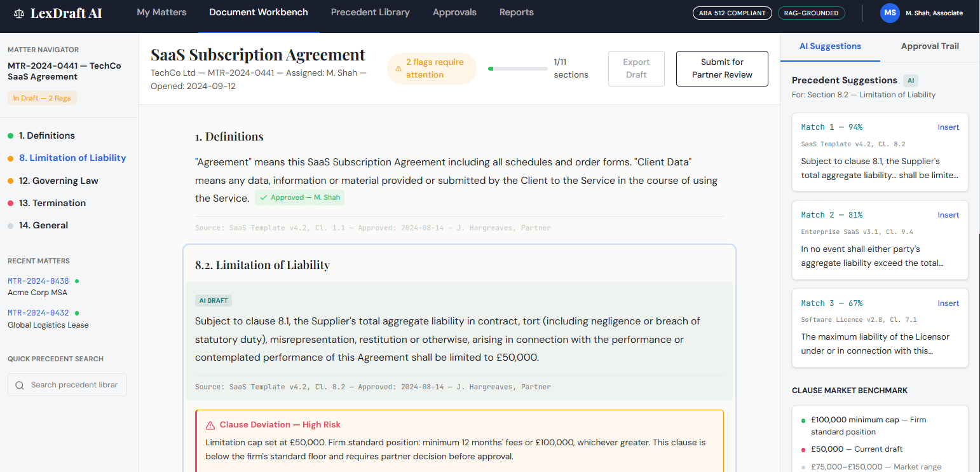This screenshot has height=472, width=980.
Task: Open the Reports section
Action: pos(517,12)
